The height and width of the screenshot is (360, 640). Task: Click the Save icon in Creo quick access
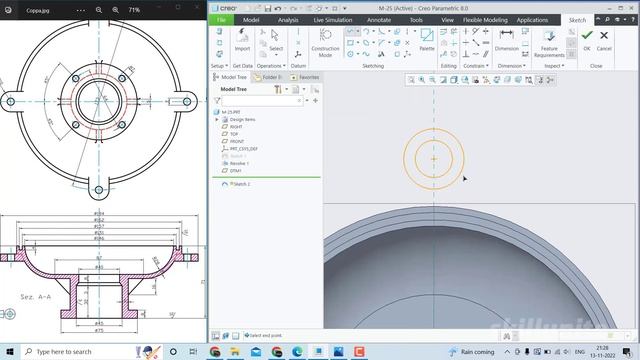[x=267, y=8]
